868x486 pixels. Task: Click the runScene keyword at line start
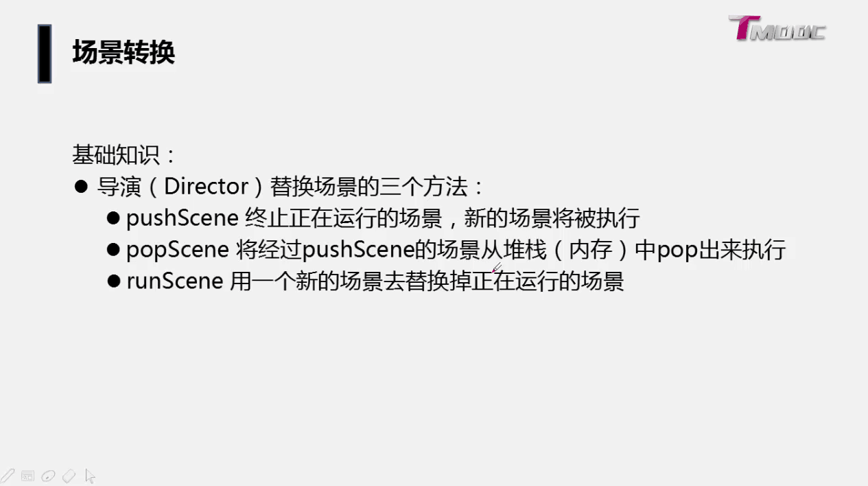pos(174,281)
